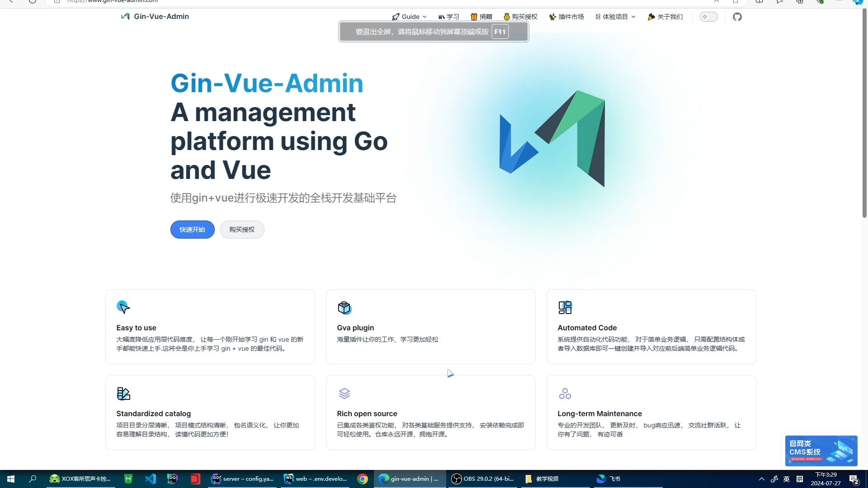Open the 学习 nav item
868x488 pixels.
coord(448,17)
